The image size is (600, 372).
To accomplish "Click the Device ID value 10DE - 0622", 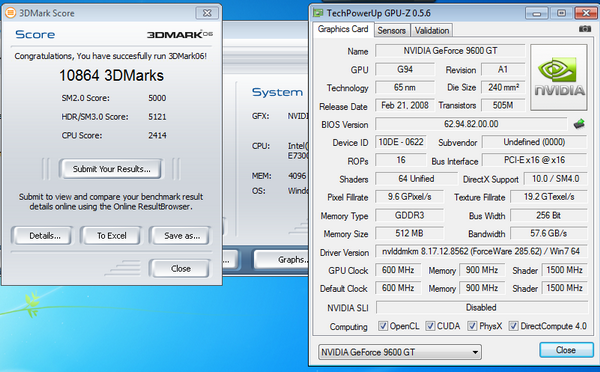I will coord(401,142).
